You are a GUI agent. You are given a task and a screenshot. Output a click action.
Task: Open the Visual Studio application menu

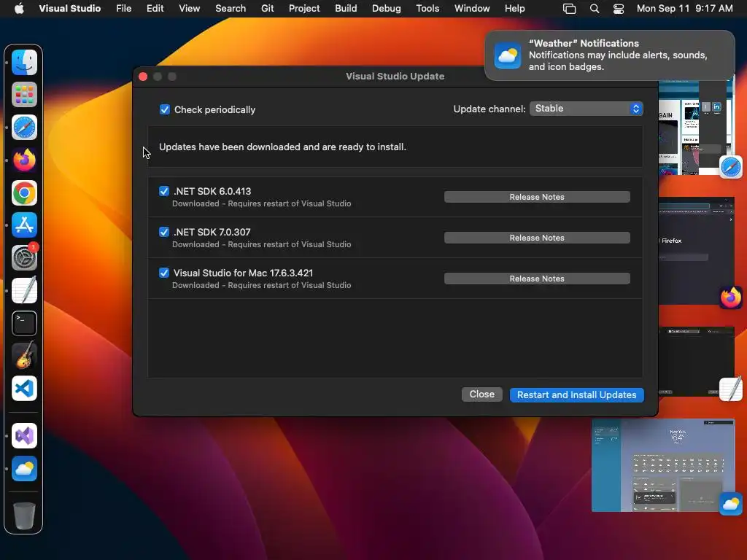69,8
